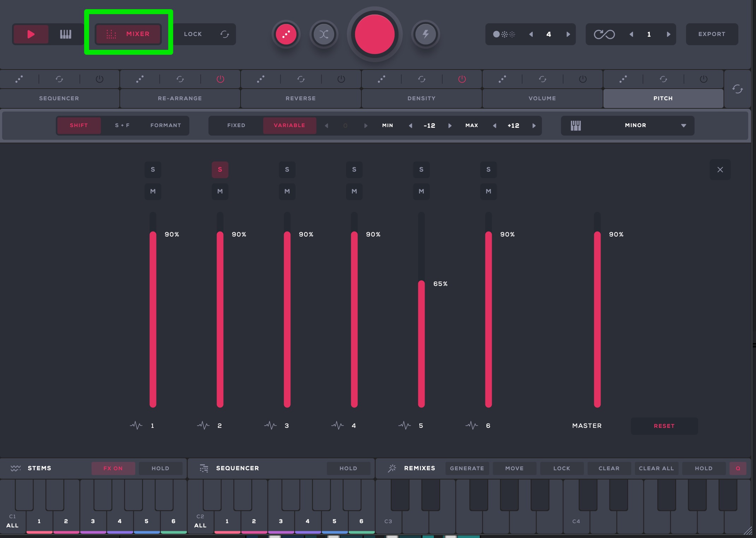
Task: Click the lightning bolt round button
Action: click(425, 34)
